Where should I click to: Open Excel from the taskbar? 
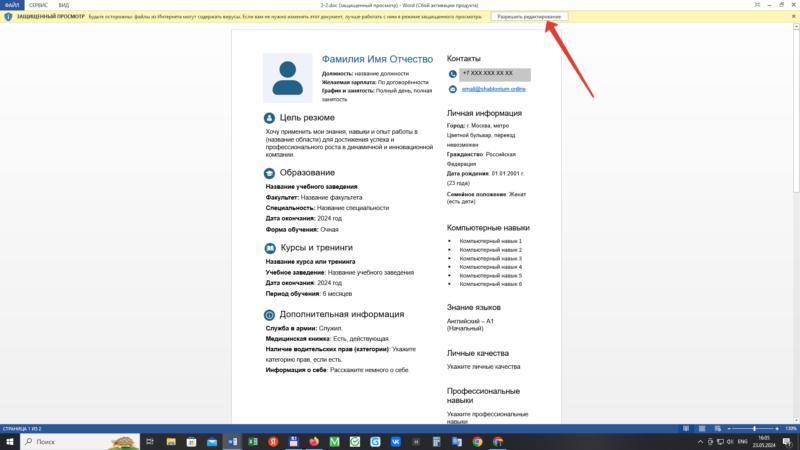[253, 442]
